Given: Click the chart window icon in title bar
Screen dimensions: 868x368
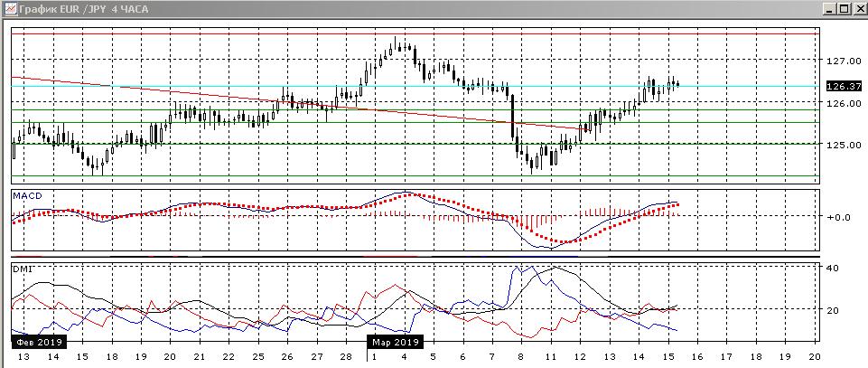Looking at the screenshot, I should pos(8,8).
